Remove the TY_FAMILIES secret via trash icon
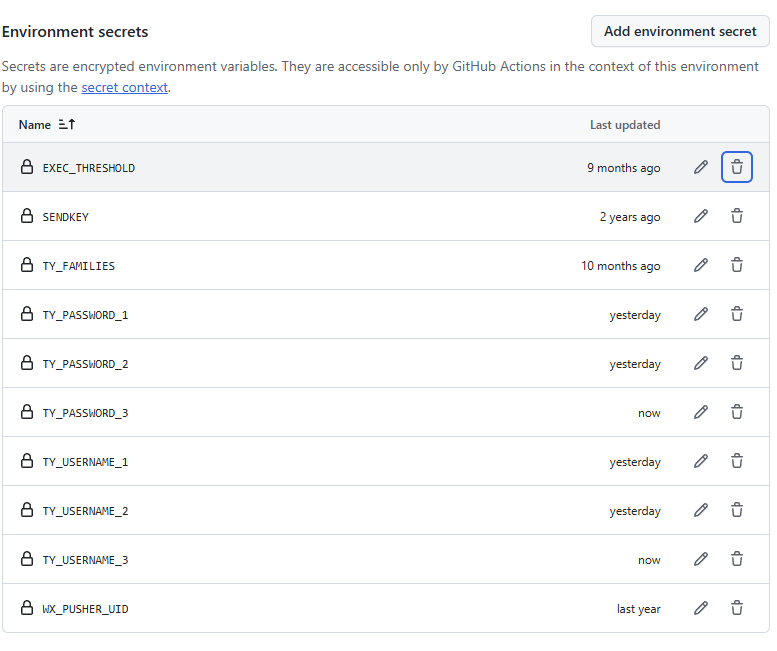 737,265
